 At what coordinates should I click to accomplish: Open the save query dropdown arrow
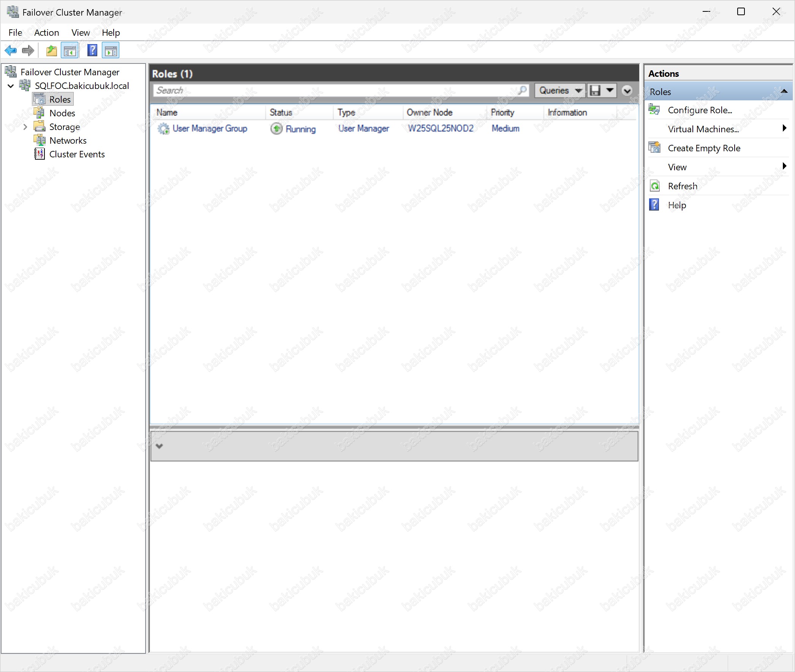click(x=610, y=90)
